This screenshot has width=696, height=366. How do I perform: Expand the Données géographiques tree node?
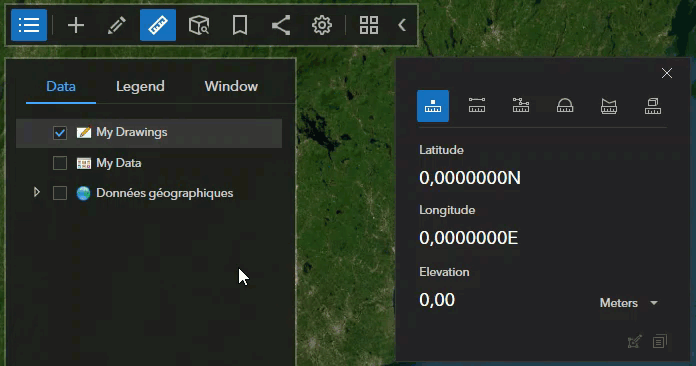coord(37,192)
